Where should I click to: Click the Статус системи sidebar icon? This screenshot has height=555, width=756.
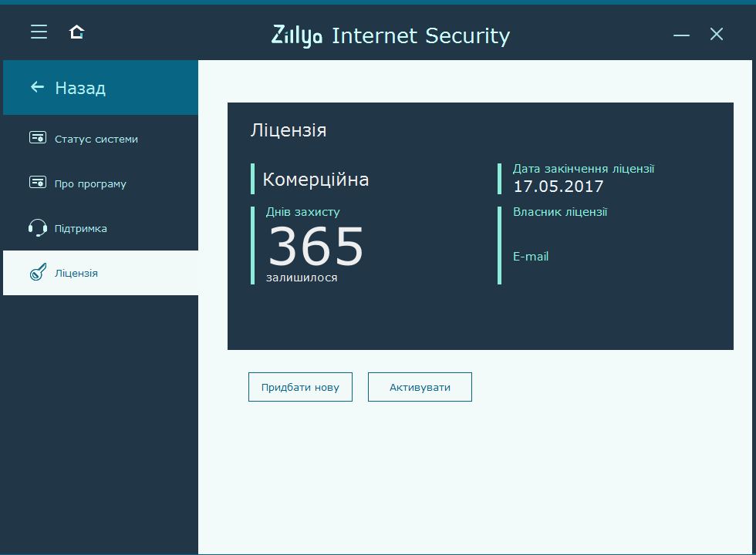38,138
